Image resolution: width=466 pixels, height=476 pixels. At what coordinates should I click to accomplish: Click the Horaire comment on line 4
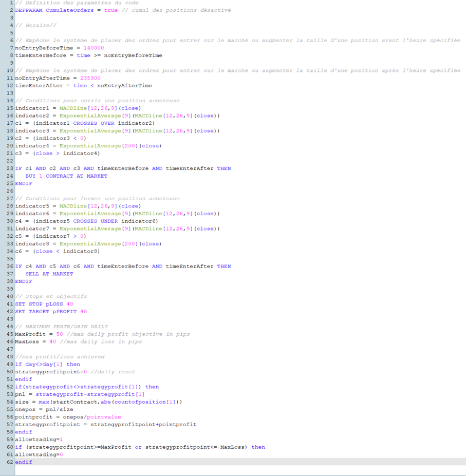[x=36, y=26]
